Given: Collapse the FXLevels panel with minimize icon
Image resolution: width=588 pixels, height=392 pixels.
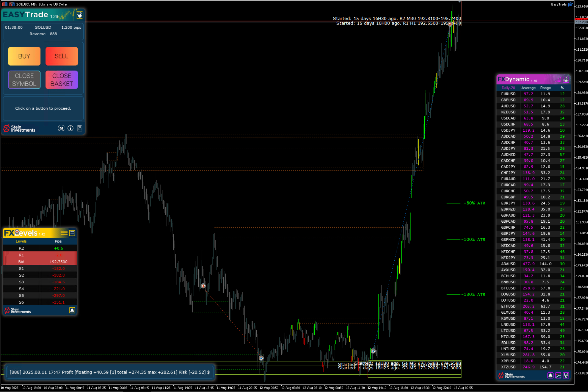Looking at the screenshot, I should pos(72,233).
